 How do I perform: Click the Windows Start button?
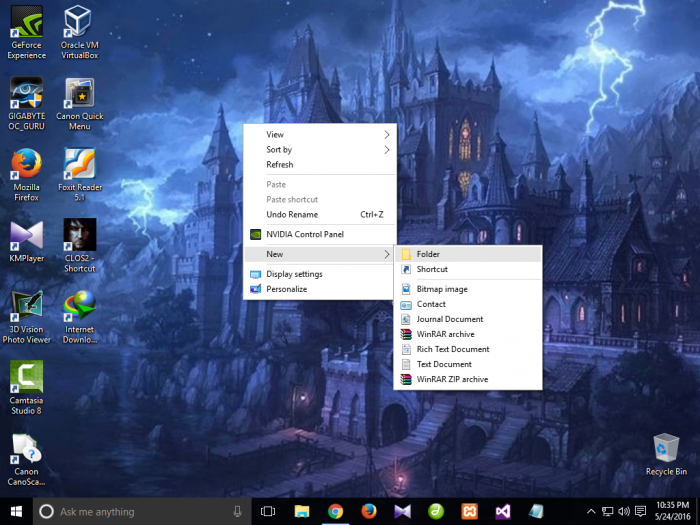14,511
